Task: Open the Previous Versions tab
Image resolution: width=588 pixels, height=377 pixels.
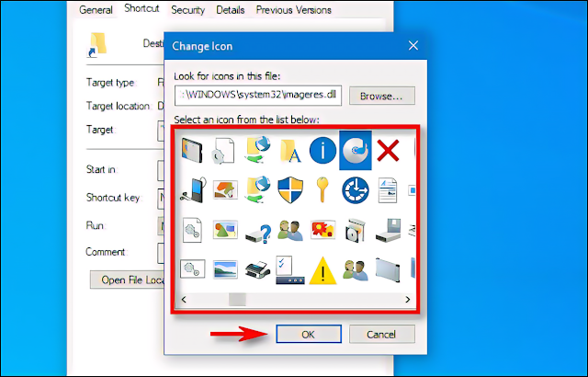Action: tap(294, 10)
